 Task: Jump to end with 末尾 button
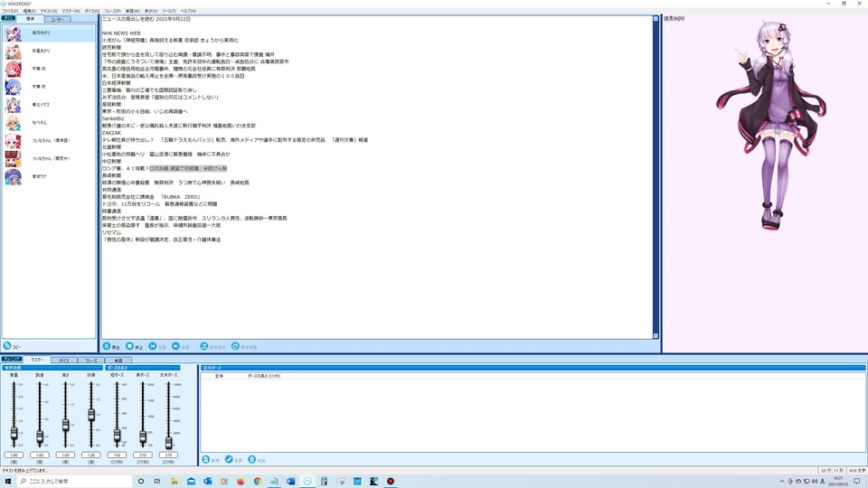(181, 346)
